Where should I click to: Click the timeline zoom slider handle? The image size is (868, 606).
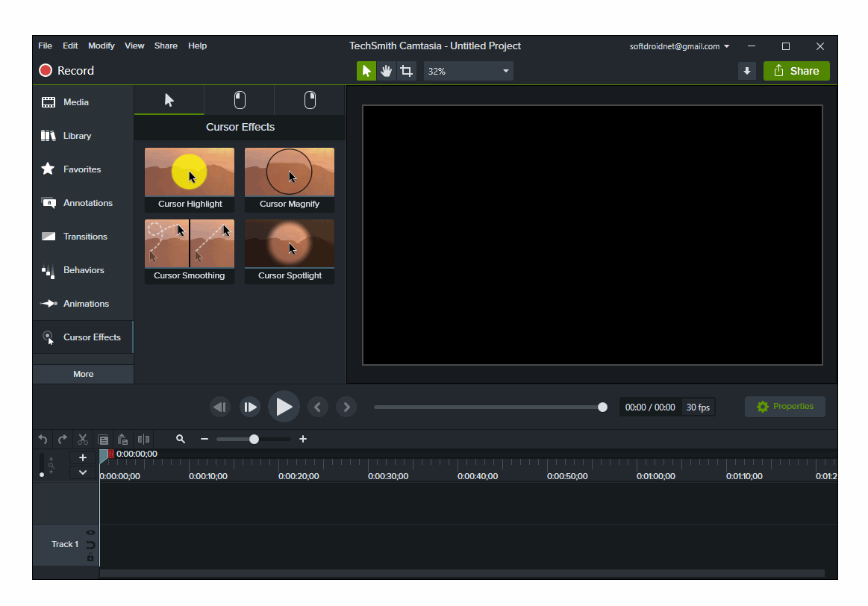(x=254, y=440)
